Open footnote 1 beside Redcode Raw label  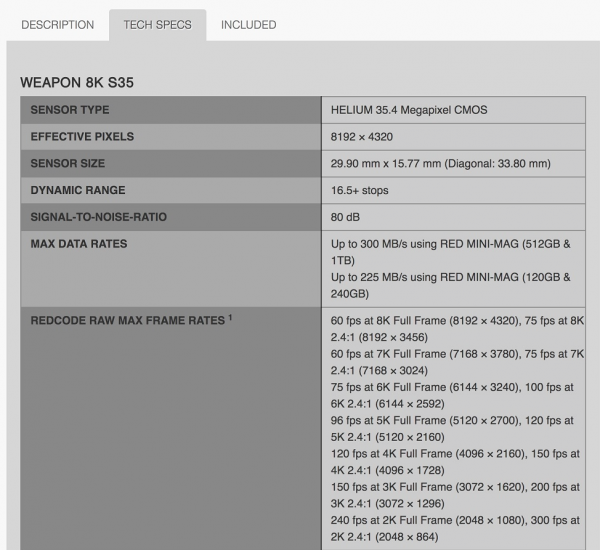tap(230, 318)
